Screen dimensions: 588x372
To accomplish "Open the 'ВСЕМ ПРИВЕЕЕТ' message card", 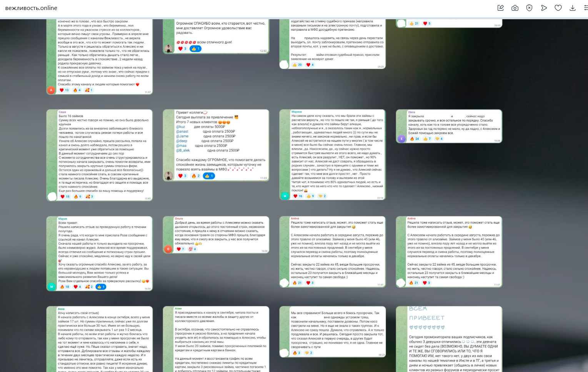I will tap(449, 338).
